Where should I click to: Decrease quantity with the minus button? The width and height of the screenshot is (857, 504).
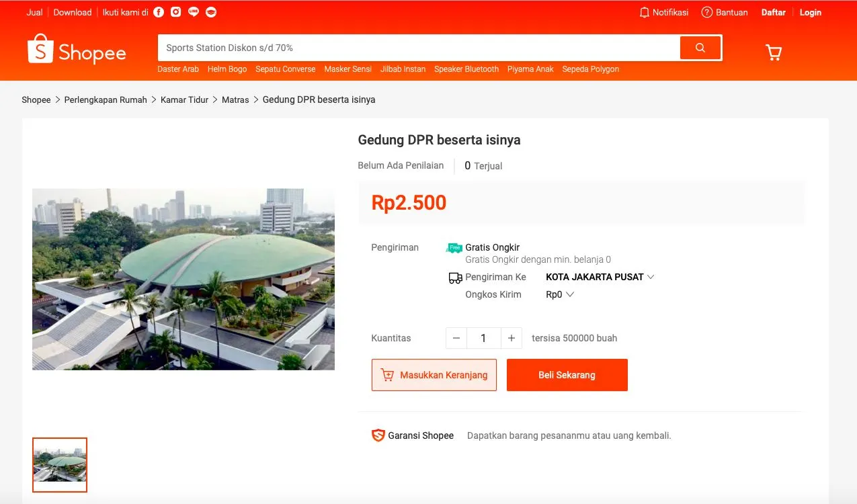point(456,338)
